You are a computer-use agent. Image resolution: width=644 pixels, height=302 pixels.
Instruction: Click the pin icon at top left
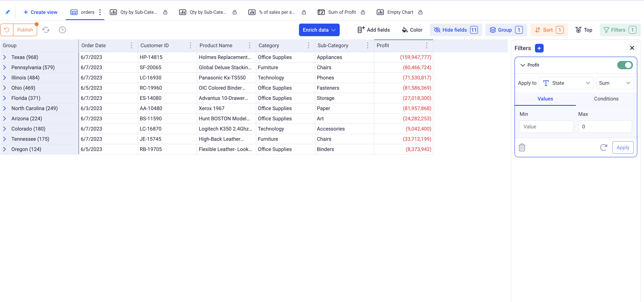point(7,12)
